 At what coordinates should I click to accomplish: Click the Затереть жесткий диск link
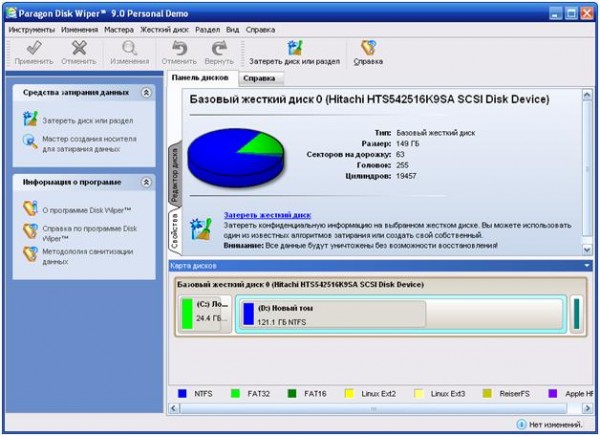coord(267,215)
